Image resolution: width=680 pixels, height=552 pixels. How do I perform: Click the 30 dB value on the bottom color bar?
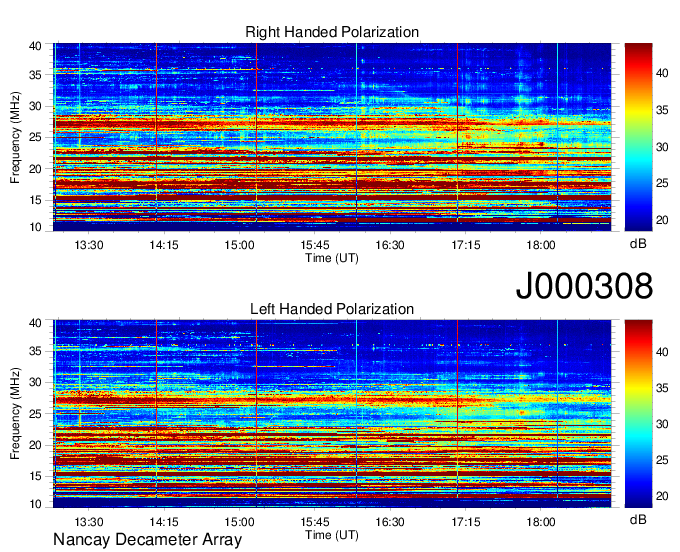(x=662, y=424)
